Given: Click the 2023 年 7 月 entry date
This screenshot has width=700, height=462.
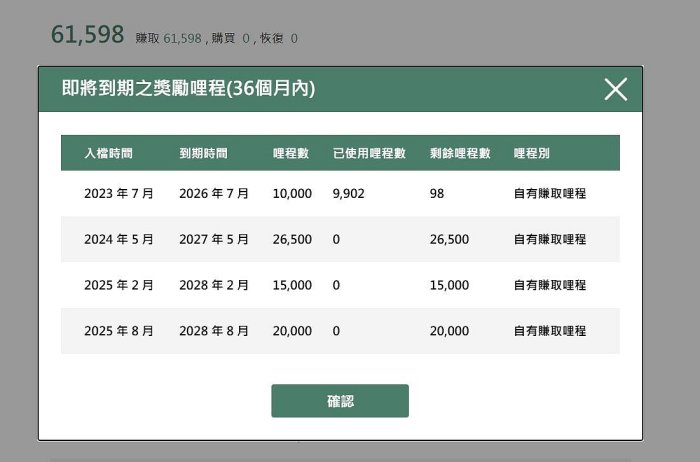Looking at the screenshot, I should [x=119, y=194].
